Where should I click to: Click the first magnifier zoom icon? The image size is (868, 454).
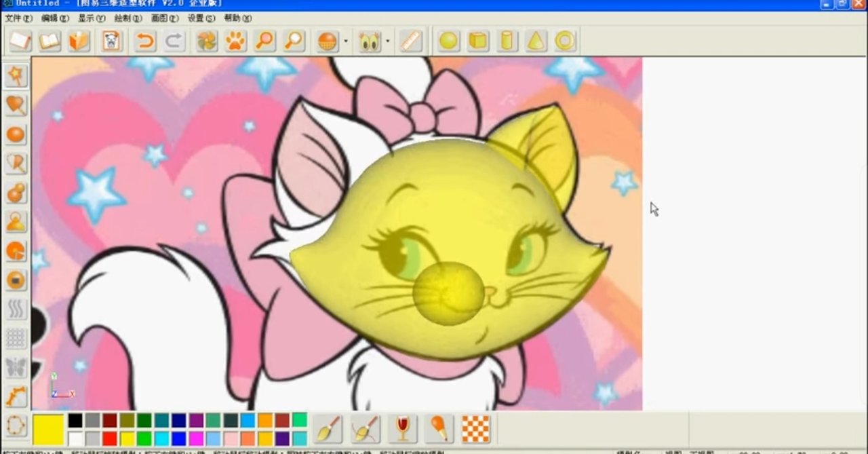coord(264,41)
